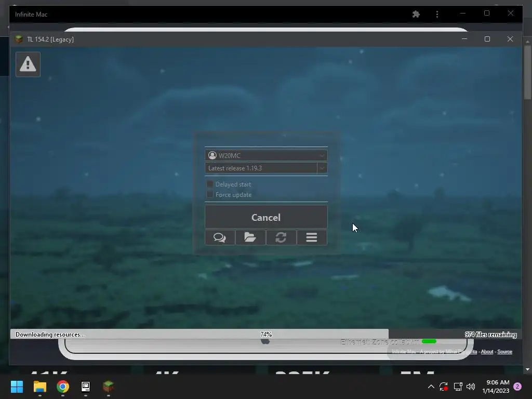The width and height of the screenshot is (532, 399).
Task: Close the TL 154.2 Legacy window
Action: (510, 39)
